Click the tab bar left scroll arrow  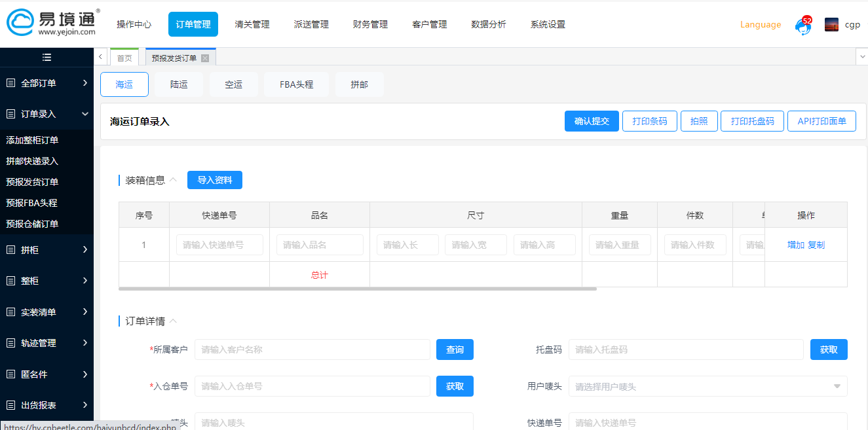[100, 57]
